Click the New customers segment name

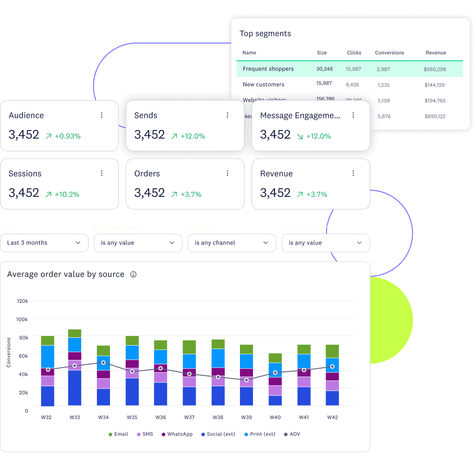[263, 84]
